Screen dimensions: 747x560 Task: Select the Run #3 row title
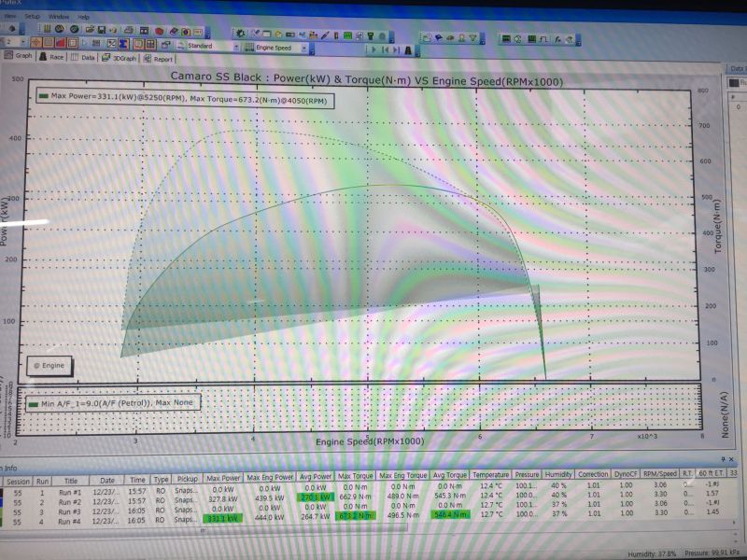pyautogui.click(x=69, y=512)
